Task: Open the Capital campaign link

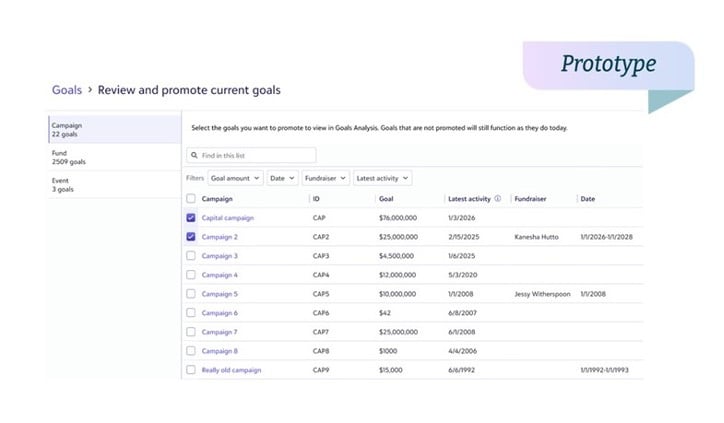Action: pyautogui.click(x=228, y=218)
